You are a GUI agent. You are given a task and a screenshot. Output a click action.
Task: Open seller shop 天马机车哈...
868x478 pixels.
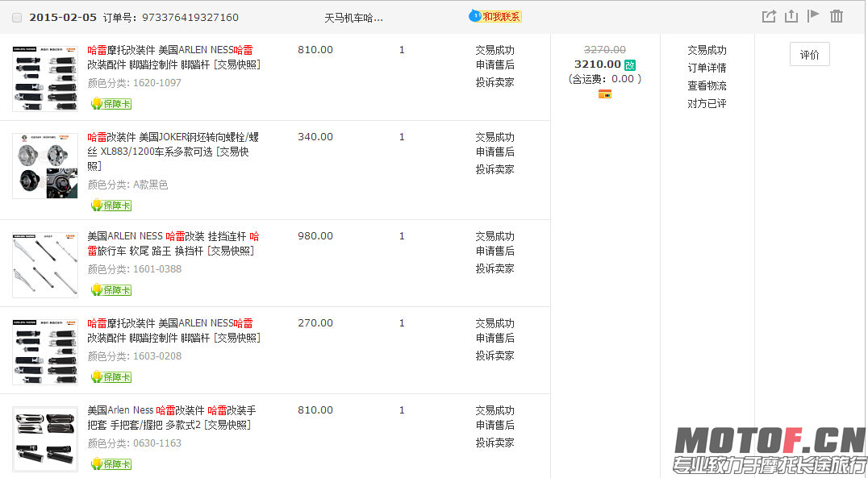tap(353, 18)
